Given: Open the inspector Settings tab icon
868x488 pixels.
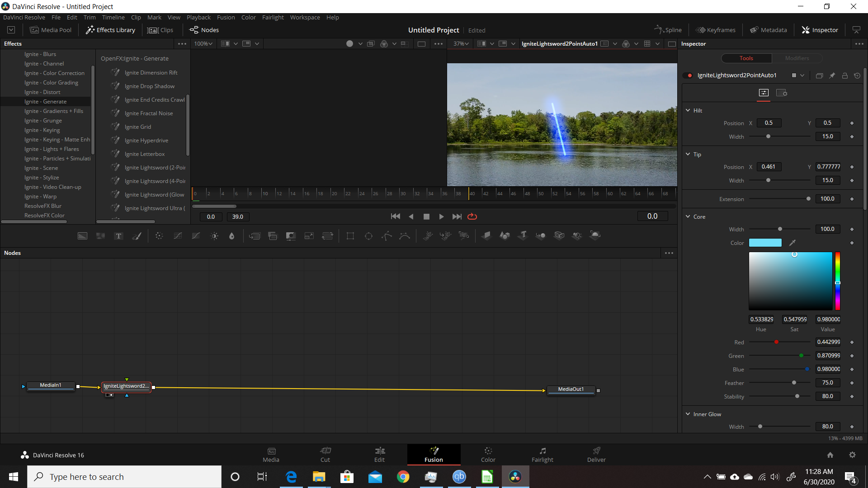Looking at the screenshot, I should pyautogui.click(x=782, y=93).
